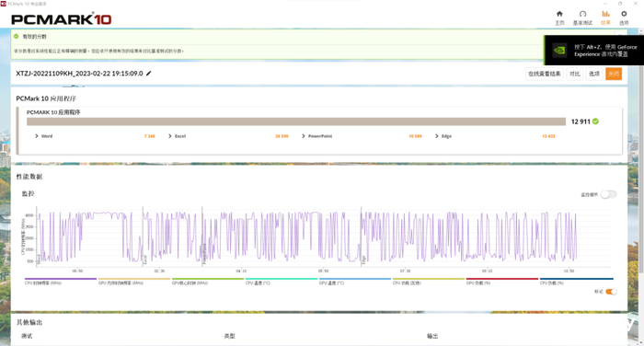Expand the Word score details
Viewport: 644px width, 346px height.
(37, 136)
